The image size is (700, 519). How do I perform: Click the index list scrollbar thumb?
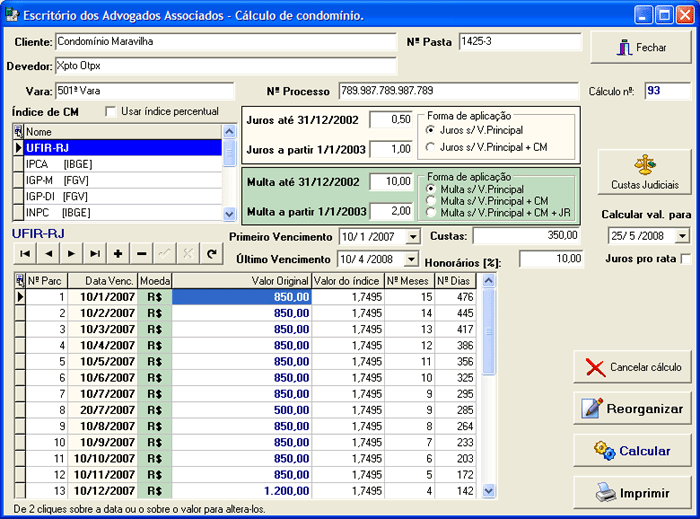pyautogui.click(x=229, y=153)
